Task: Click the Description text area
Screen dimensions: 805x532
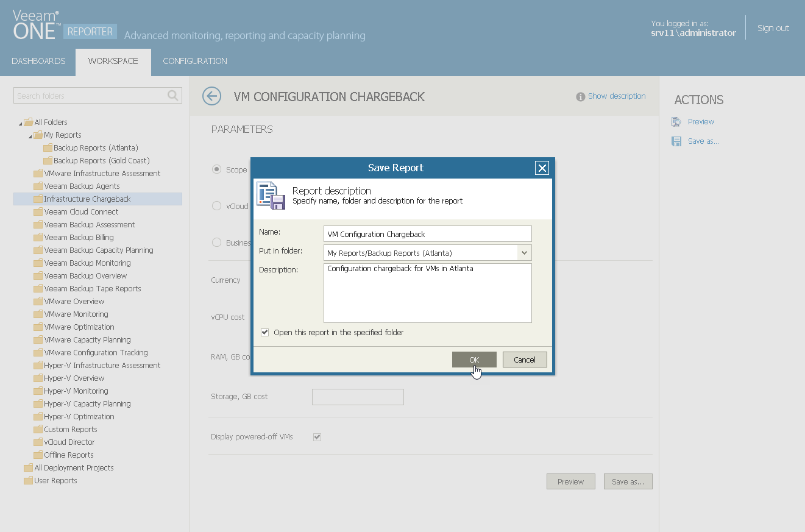Action: coord(428,293)
